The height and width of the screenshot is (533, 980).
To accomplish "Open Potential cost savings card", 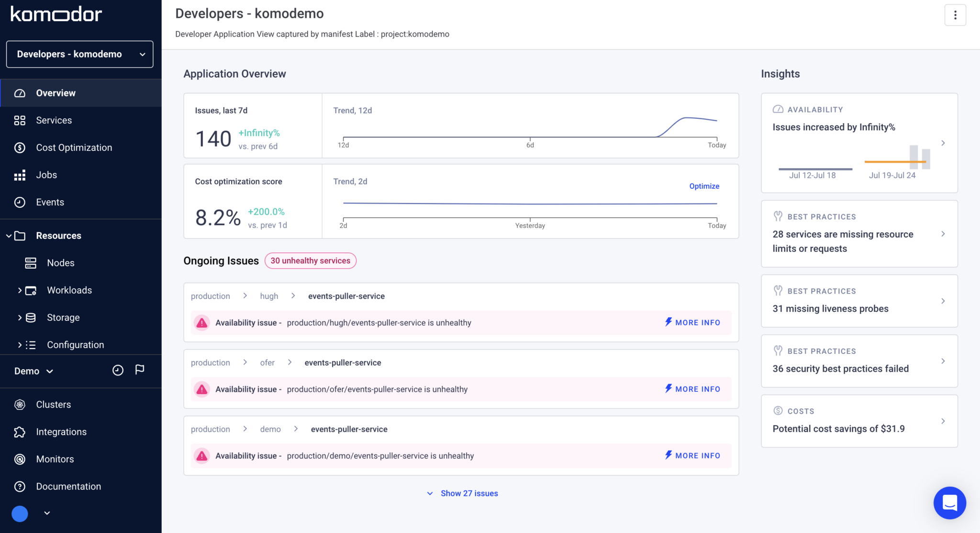I will pyautogui.click(x=859, y=421).
